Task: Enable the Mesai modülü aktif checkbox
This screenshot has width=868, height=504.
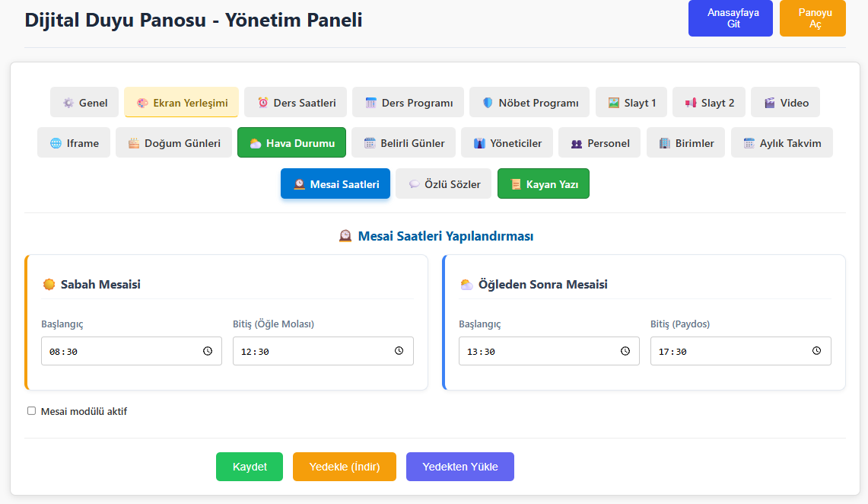Action: tap(32, 411)
